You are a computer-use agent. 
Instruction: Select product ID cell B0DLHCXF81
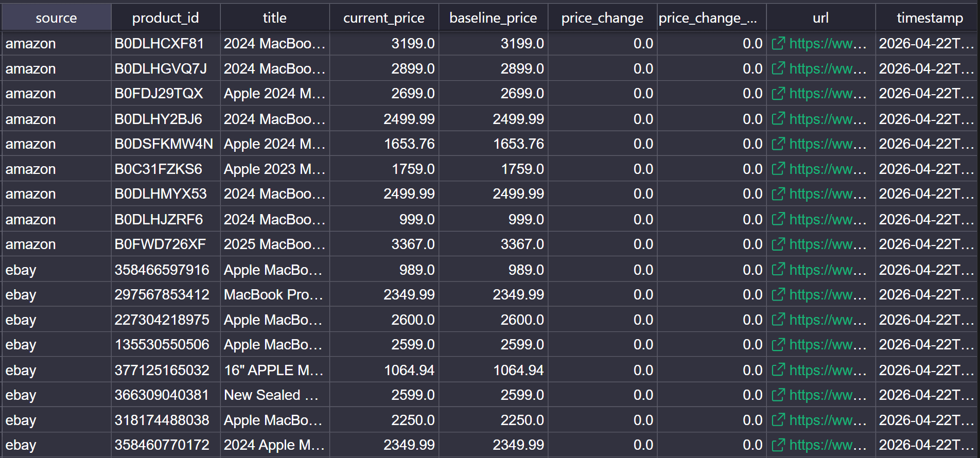point(166,43)
